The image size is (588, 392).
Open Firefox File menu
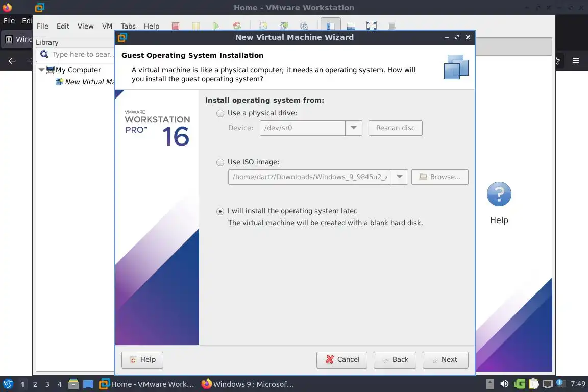9,21
